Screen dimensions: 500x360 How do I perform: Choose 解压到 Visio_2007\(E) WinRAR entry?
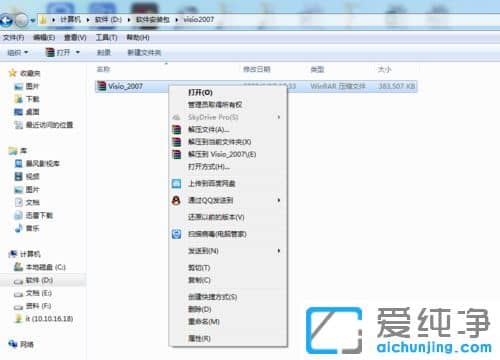(228, 154)
